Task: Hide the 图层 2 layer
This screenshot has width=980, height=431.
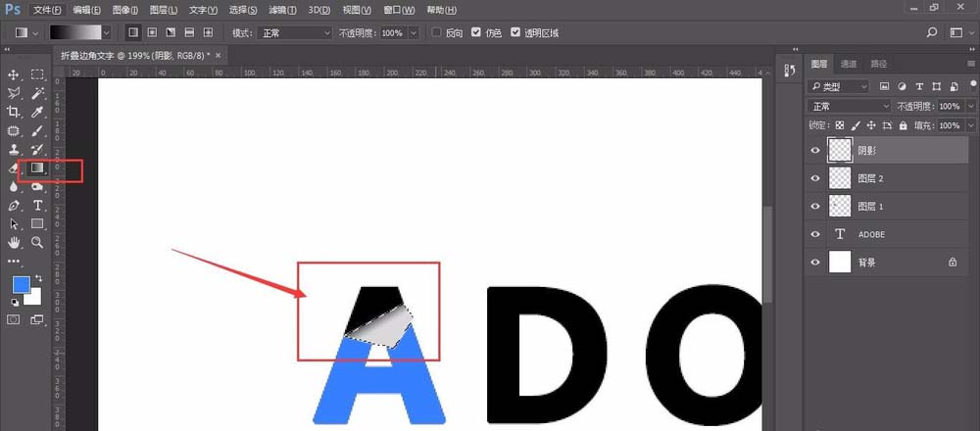Action: (x=815, y=178)
